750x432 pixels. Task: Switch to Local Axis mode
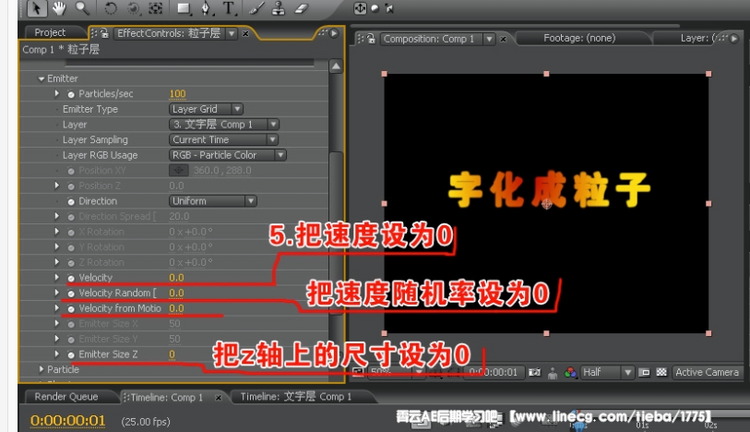tap(360, 8)
